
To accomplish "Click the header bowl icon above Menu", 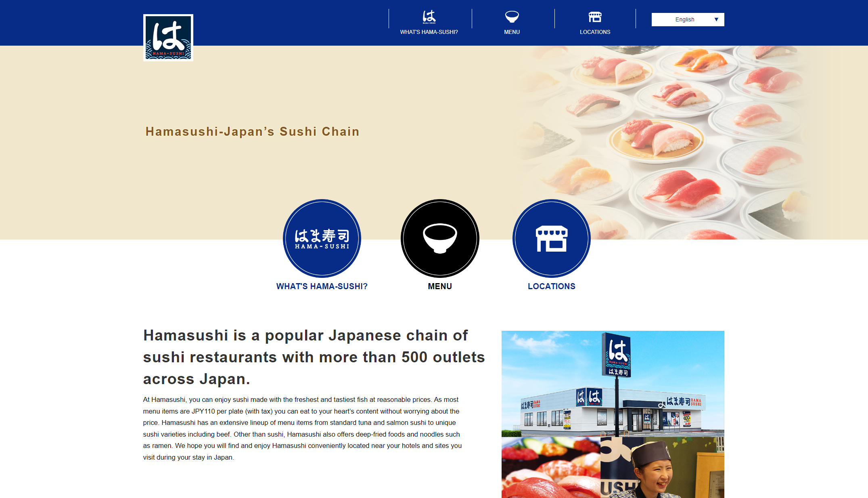I will point(512,17).
